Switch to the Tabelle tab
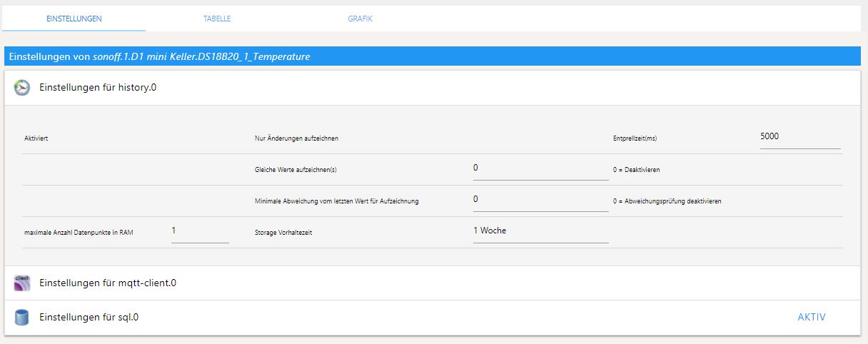Screen dimensions: 868x344 pos(217,19)
